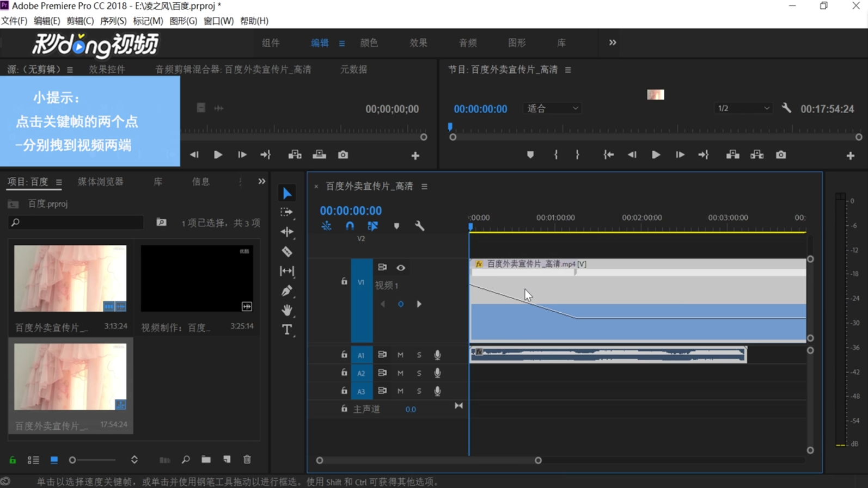The image size is (868, 488).
Task: Select the 视频制作 black thumbnail clip
Action: pyautogui.click(x=197, y=279)
